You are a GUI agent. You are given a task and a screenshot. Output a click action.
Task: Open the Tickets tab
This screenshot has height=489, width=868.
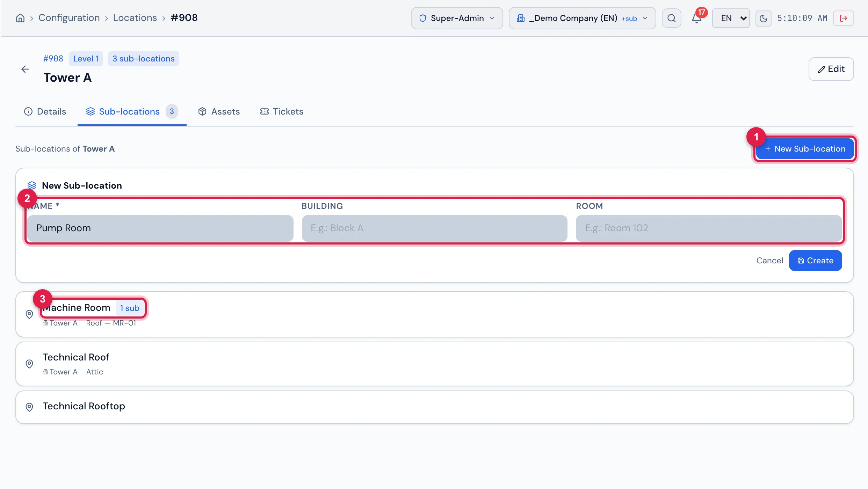tap(282, 111)
